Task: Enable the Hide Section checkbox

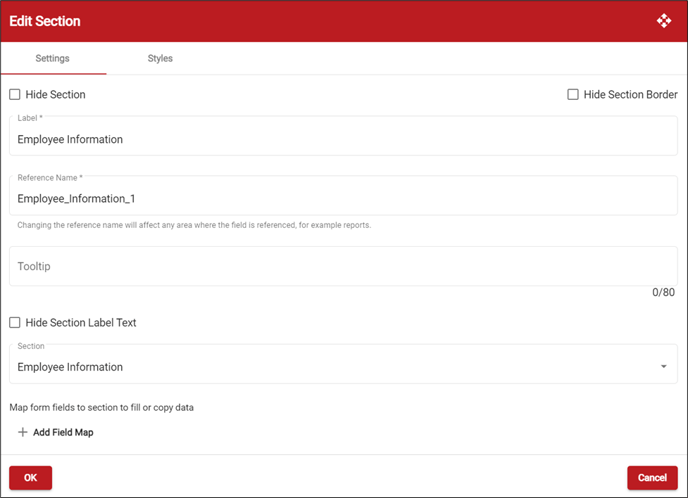Action: [x=14, y=94]
